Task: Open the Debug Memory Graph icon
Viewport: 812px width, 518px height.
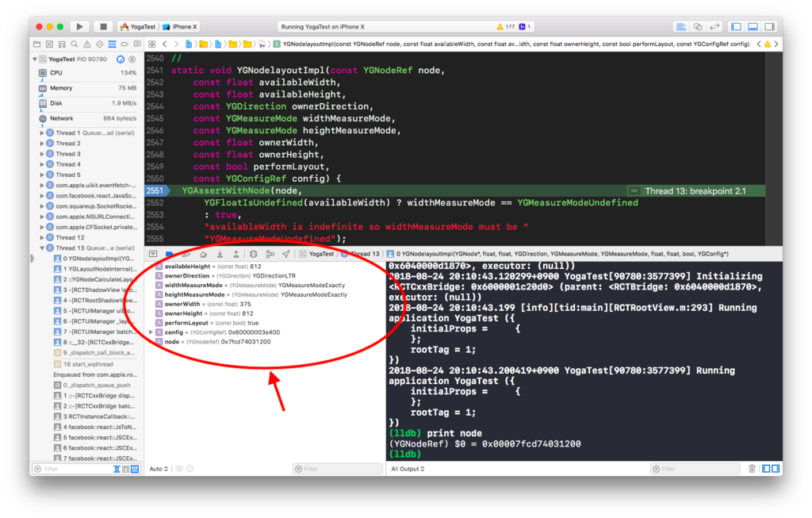Action: [x=270, y=254]
